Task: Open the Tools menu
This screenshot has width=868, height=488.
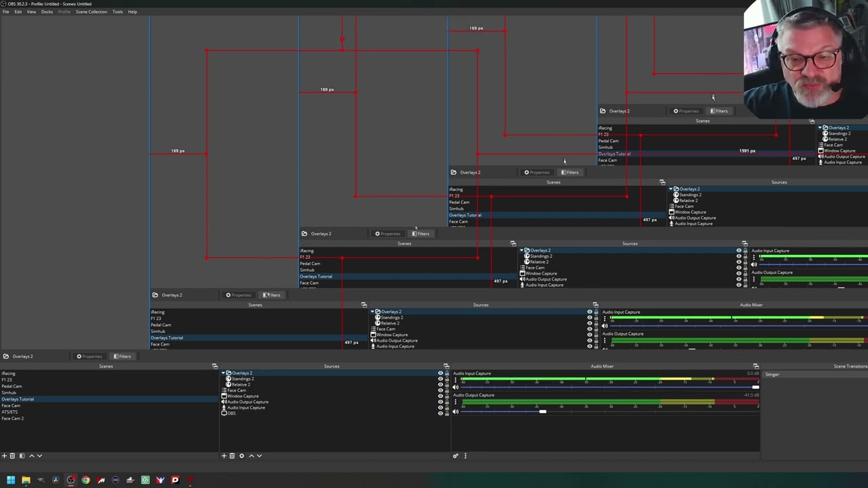Action: pos(117,12)
